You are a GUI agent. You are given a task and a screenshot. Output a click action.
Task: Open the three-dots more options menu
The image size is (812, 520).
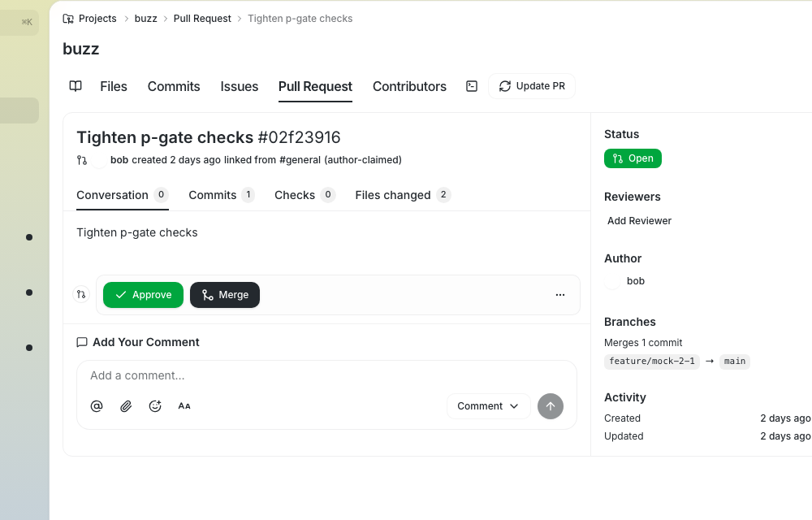pos(559,295)
